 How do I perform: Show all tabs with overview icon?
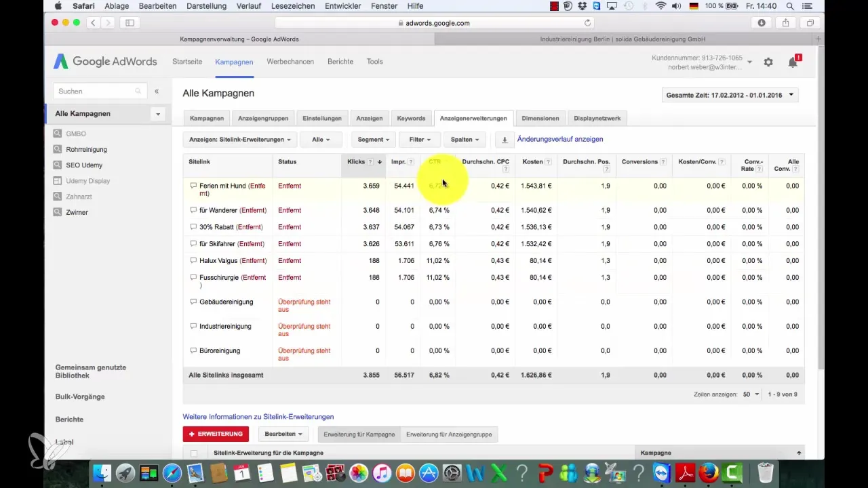pos(810,22)
